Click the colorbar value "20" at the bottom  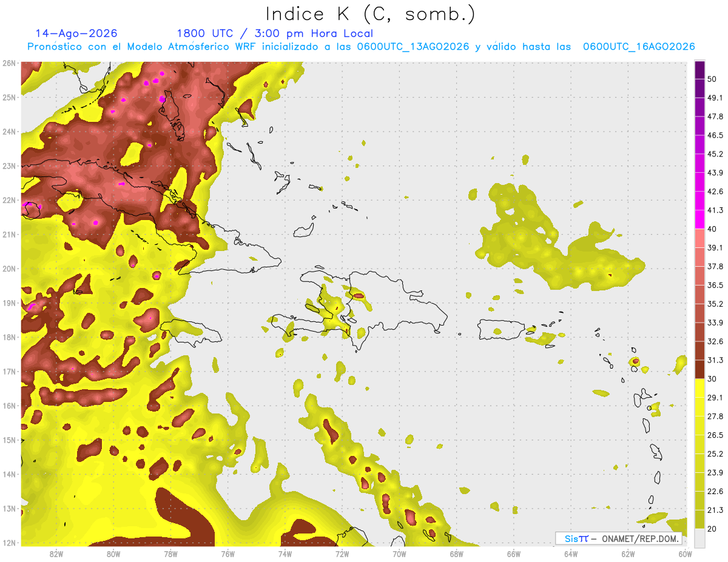[x=713, y=529]
